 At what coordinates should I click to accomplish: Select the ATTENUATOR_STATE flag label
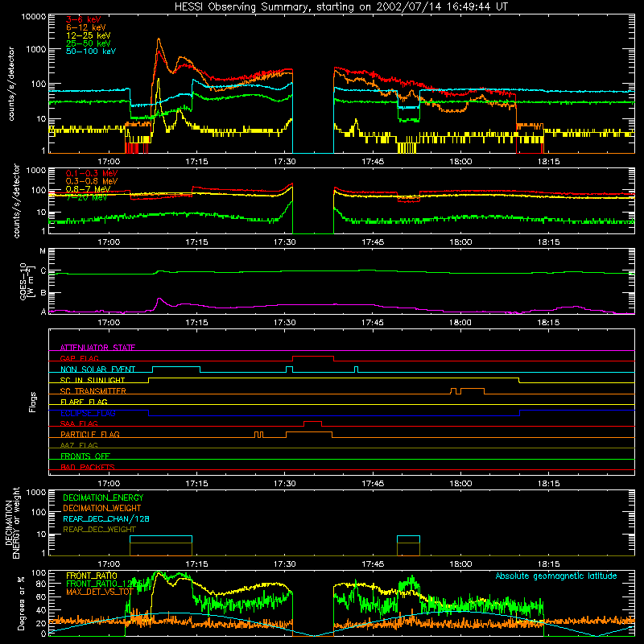(97, 348)
